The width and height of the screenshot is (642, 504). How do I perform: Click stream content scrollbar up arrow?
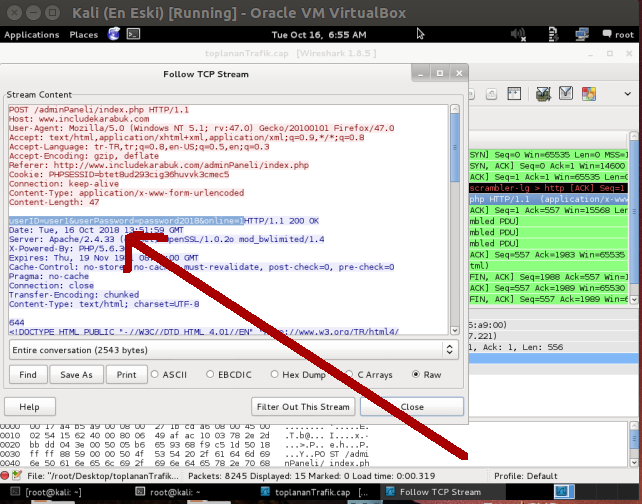(454, 109)
